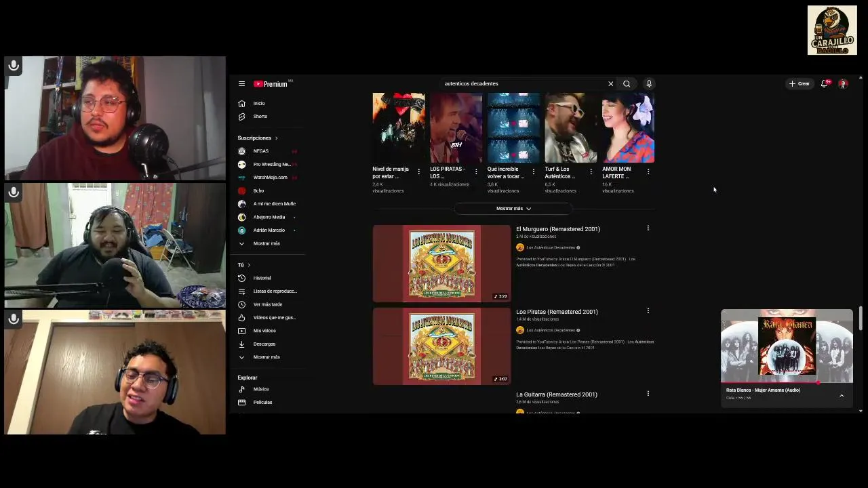Open options menu for Qué increíble short
The image size is (868, 488).
534,171
